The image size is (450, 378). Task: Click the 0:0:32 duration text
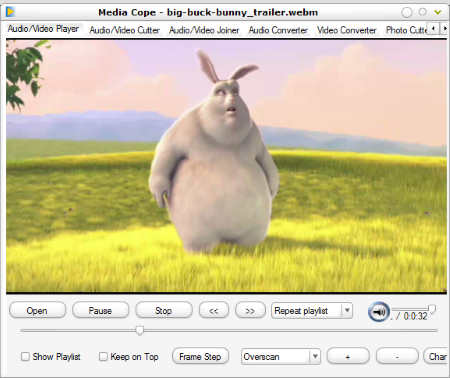pyautogui.click(x=415, y=316)
